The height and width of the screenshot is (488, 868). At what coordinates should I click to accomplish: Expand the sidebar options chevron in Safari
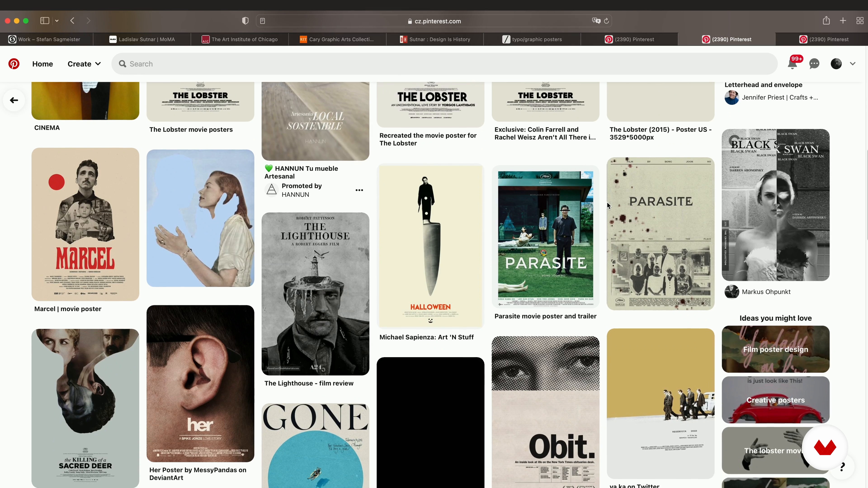click(57, 21)
